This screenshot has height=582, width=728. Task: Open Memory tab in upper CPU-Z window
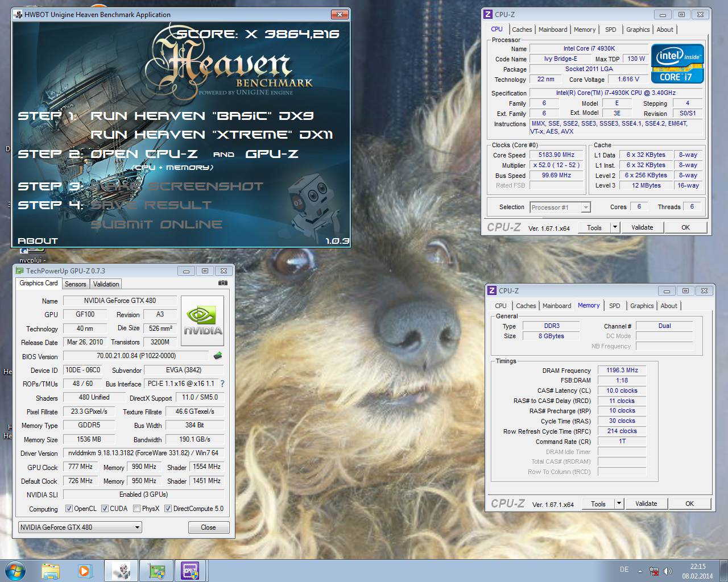(585, 30)
